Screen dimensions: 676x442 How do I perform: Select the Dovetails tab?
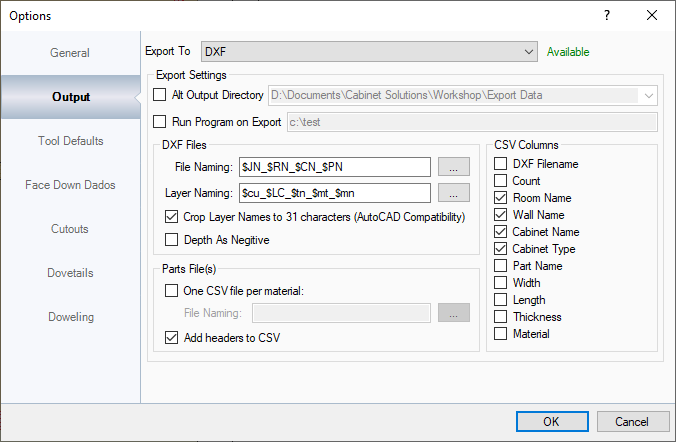click(x=70, y=273)
